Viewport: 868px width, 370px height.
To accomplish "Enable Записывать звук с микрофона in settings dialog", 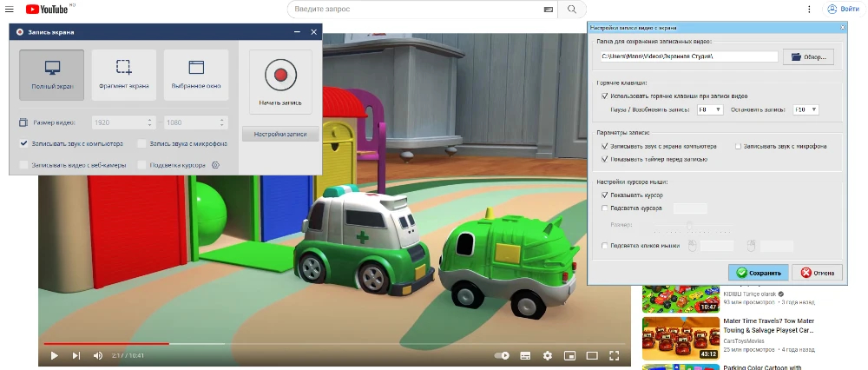I will [738, 146].
